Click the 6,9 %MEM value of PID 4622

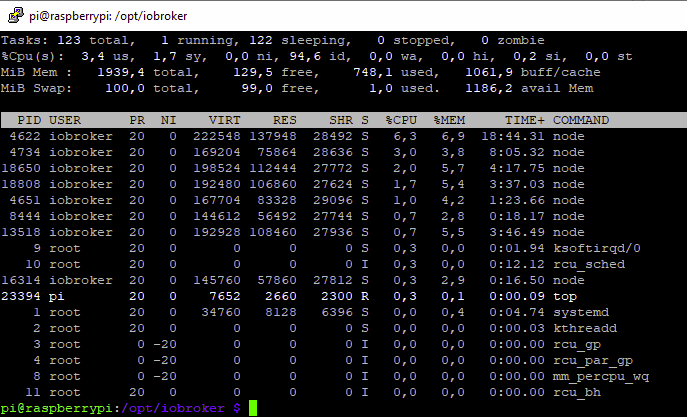coord(453,136)
